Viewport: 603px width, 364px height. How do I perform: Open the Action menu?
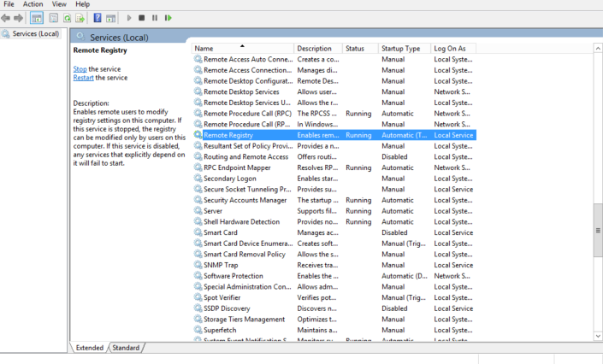coord(33,4)
